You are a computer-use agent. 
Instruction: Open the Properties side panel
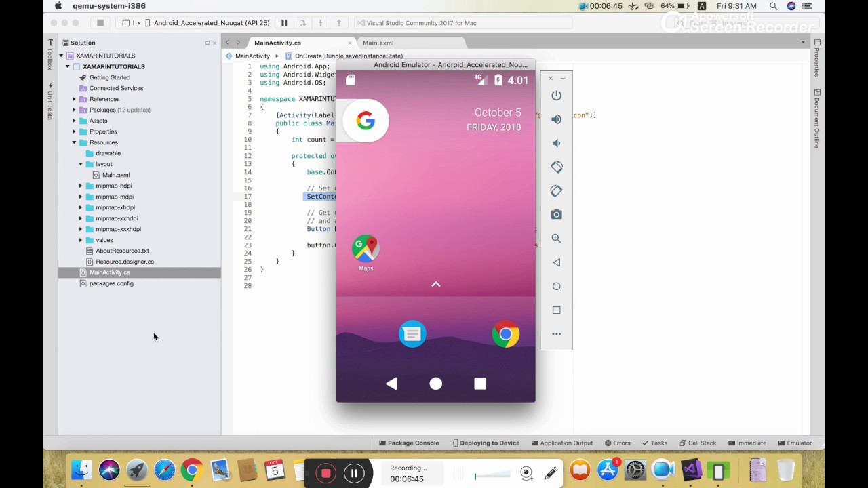(x=817, y=57)
